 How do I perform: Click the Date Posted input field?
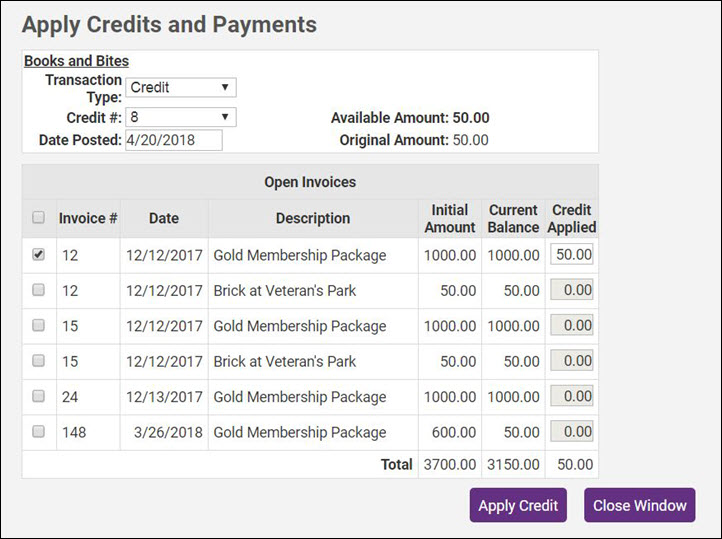click(x=173, y=140)
